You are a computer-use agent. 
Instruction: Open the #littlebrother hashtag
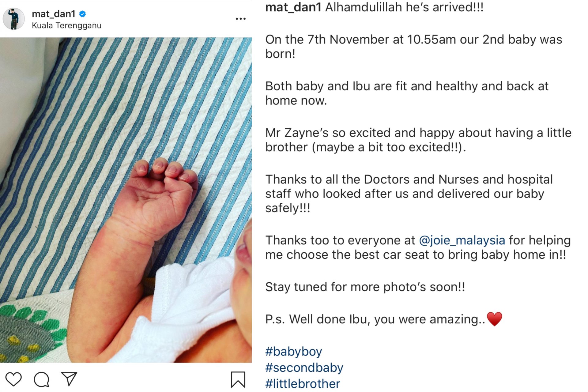click(303, 384)
